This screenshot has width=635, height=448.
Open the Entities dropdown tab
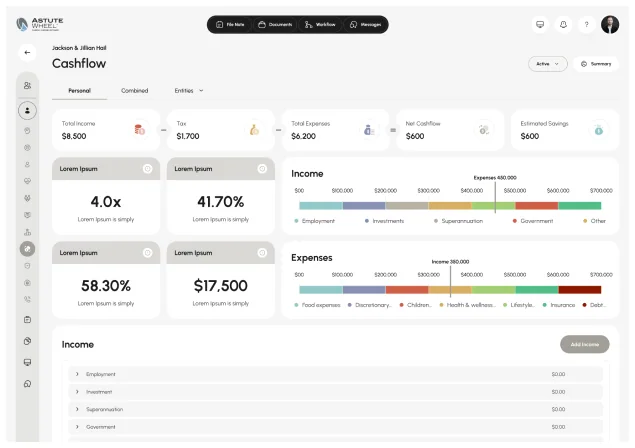[x=189, y=91]
